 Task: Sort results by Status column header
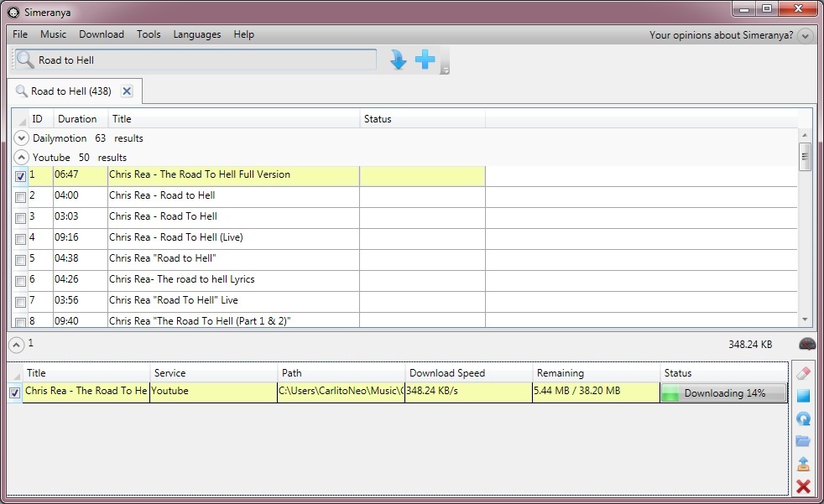(423, 119)
